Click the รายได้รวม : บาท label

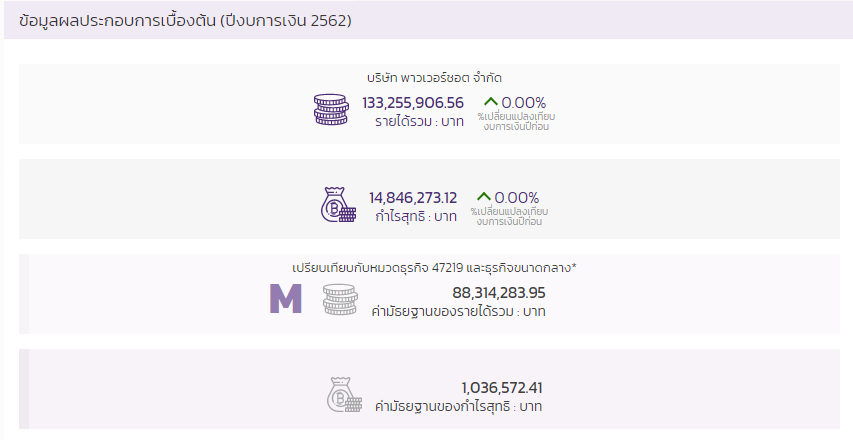point(419,122)
